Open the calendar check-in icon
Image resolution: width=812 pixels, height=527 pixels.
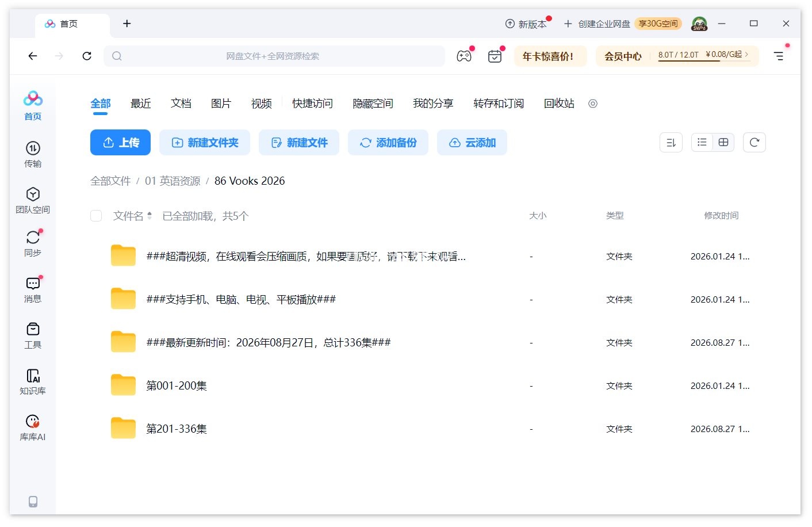click(495, 56)
